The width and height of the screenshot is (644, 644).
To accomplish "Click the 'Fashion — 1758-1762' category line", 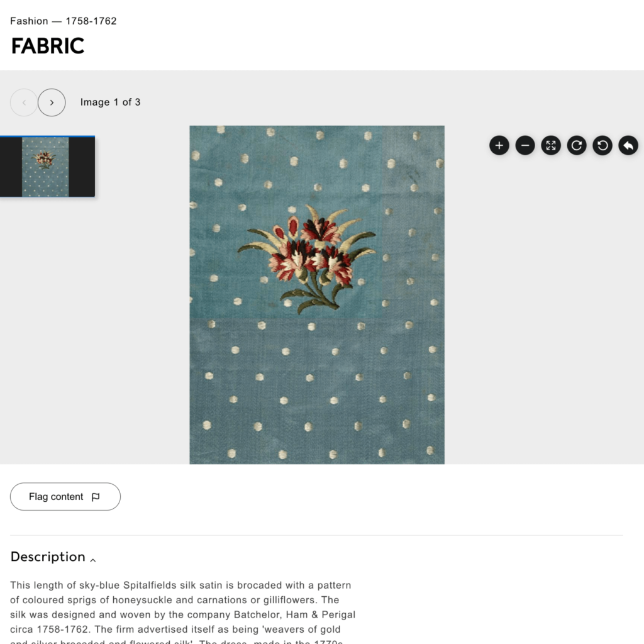I will point(64,21).
